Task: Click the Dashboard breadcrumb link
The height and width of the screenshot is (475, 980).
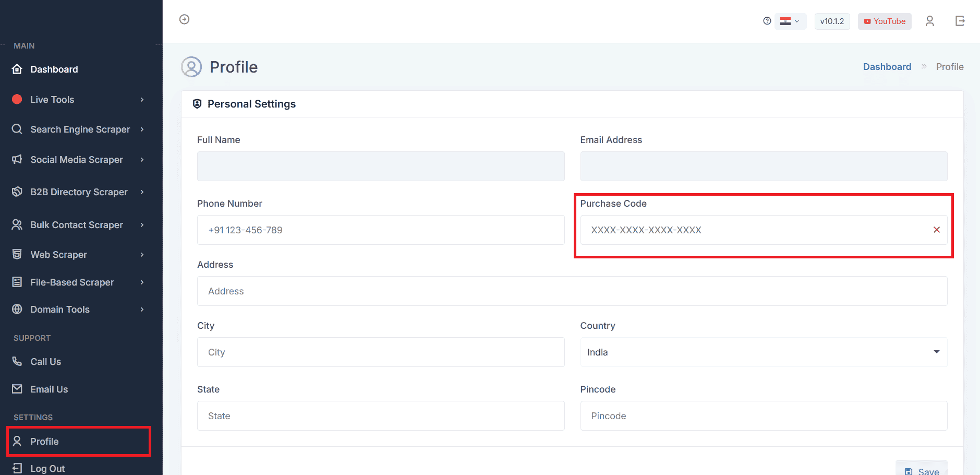Action: [887, 67]
